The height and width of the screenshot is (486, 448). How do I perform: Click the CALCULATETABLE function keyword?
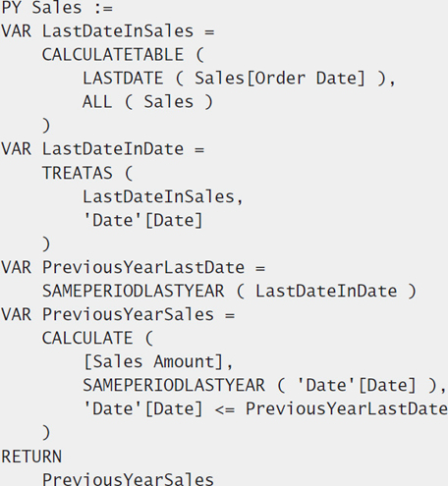coord(113,55)
